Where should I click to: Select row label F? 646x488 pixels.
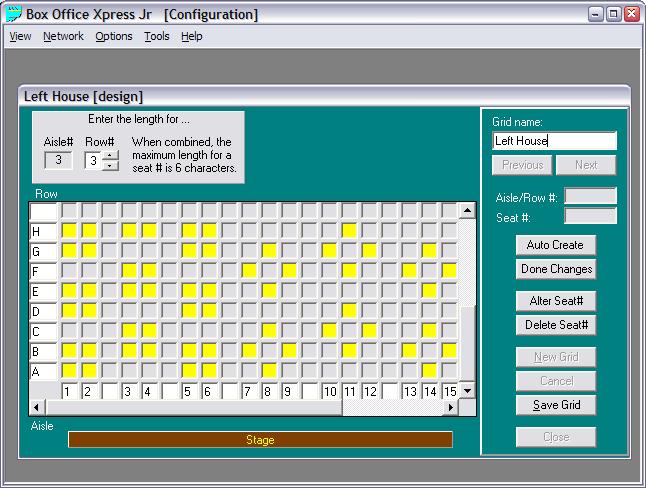(43, 271)
